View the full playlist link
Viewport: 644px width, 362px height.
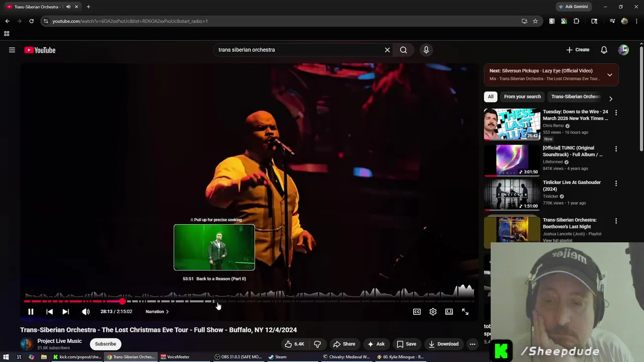tap(557, 240)
